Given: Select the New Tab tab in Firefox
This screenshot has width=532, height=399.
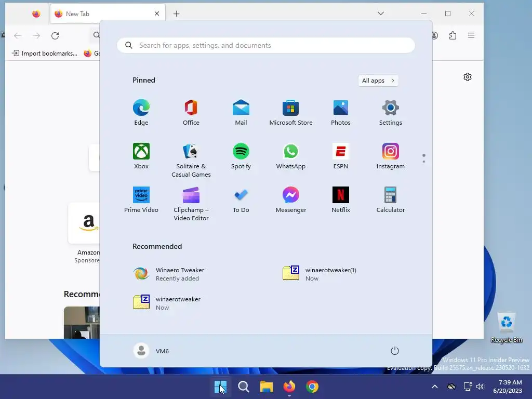Looking at the screenshot, I should point(108,14).
